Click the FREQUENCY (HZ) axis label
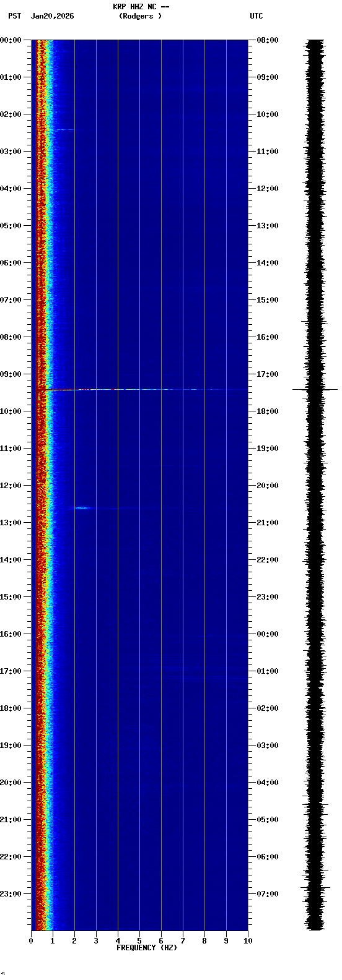 tap(147, 948)
